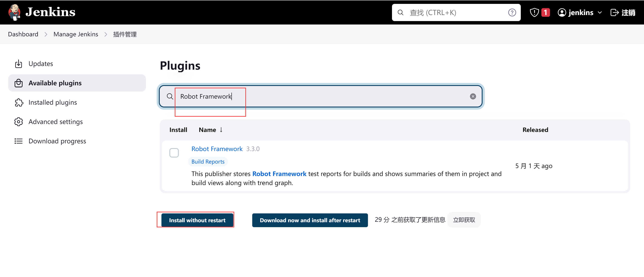Click the Advanced settings gear icon
The height and width of the screenshot is (277, 644).
pos(18,122)
